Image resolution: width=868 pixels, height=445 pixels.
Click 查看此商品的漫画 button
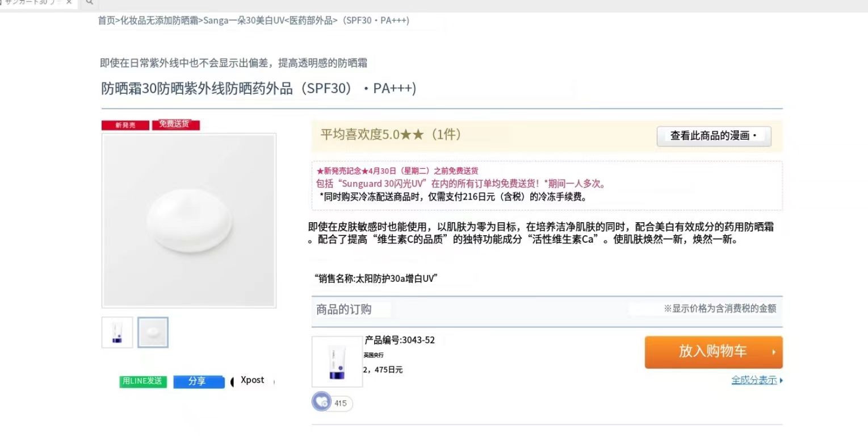(x=714, y=136)
